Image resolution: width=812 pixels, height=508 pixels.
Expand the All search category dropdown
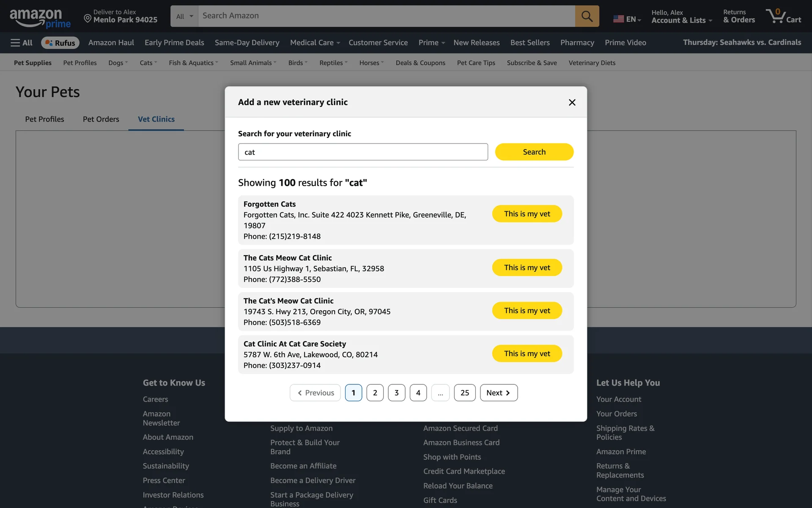click(x=184, y=16)
